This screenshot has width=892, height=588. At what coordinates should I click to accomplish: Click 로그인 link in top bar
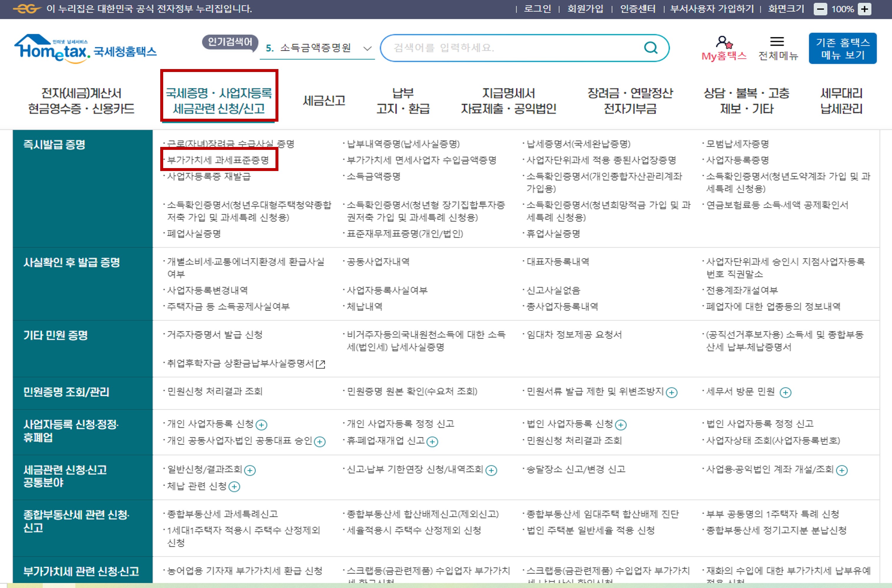[x=537, y=9]
